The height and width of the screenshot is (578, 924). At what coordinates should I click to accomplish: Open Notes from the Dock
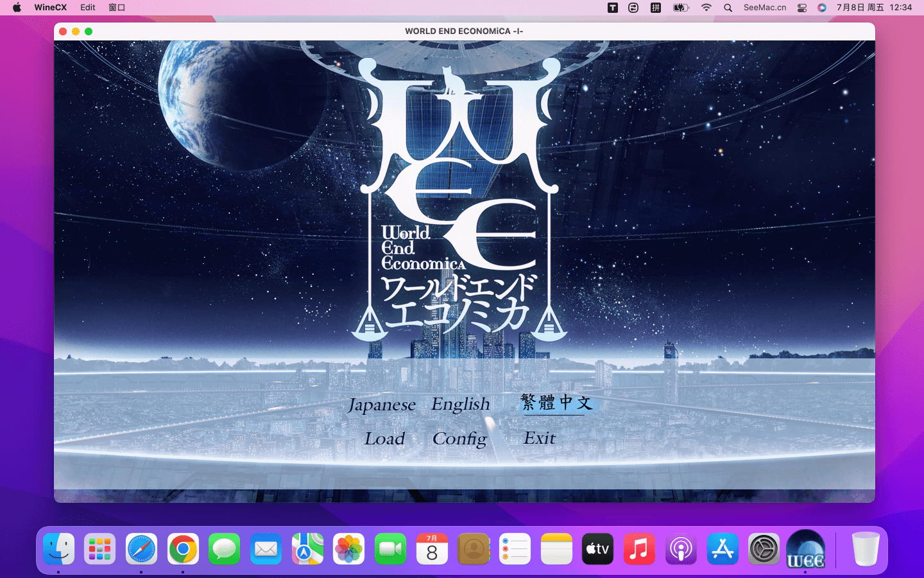click(556, 549)
